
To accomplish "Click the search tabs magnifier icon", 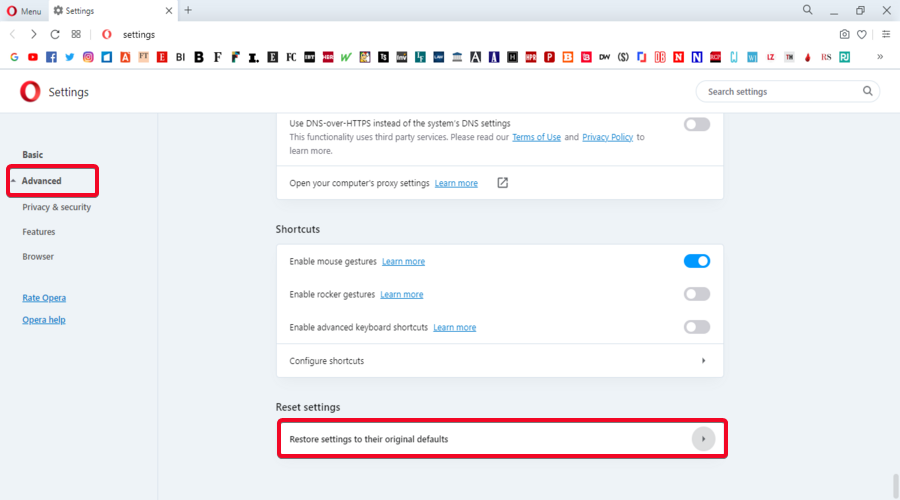I will click(x=807, y=10).
